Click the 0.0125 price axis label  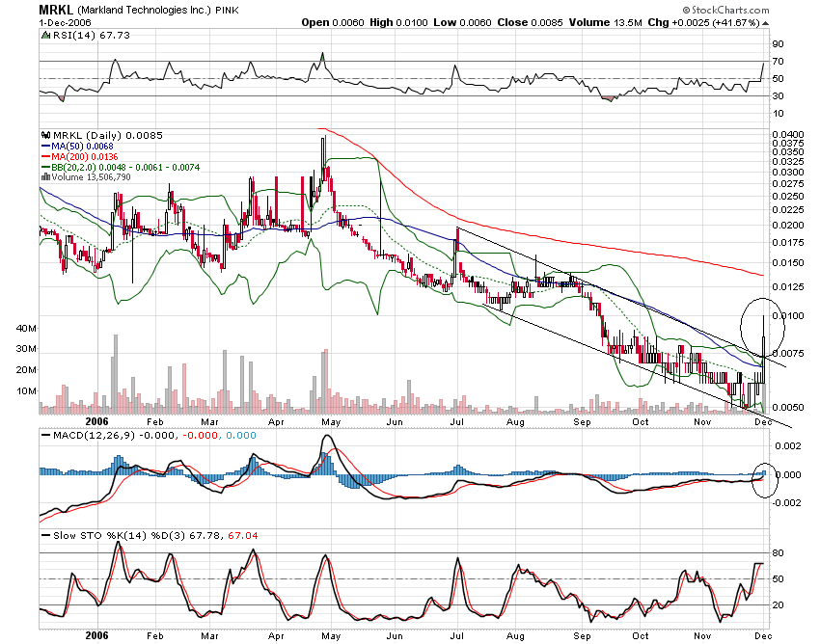pos(788,287)
